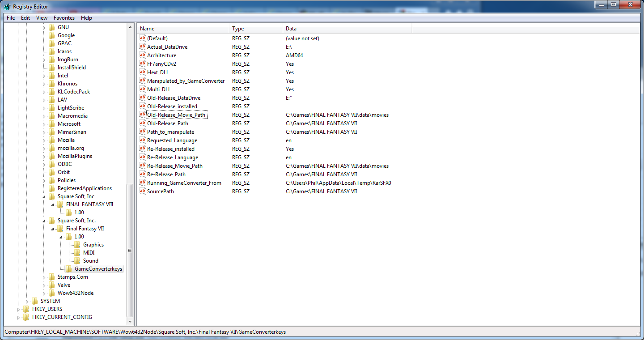Click the Hext_DLL string value icon

point(143,72)
